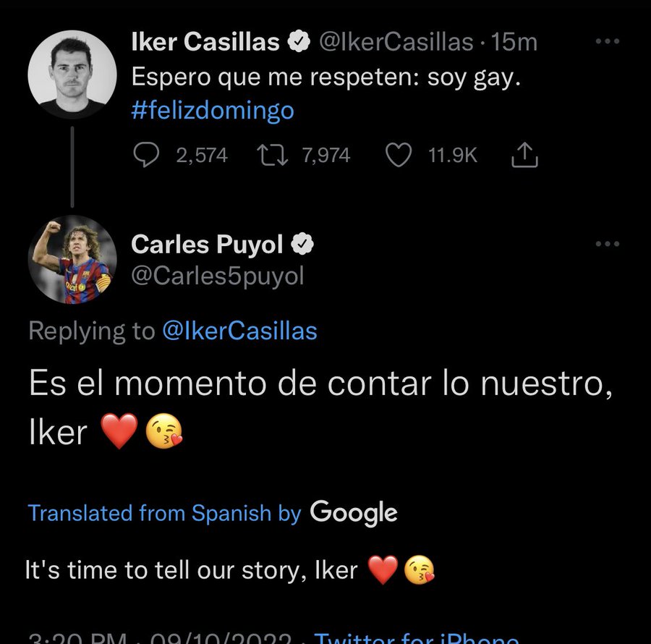Click the @IkerCasillas handle in the tweet header

(x=396, y=43)
